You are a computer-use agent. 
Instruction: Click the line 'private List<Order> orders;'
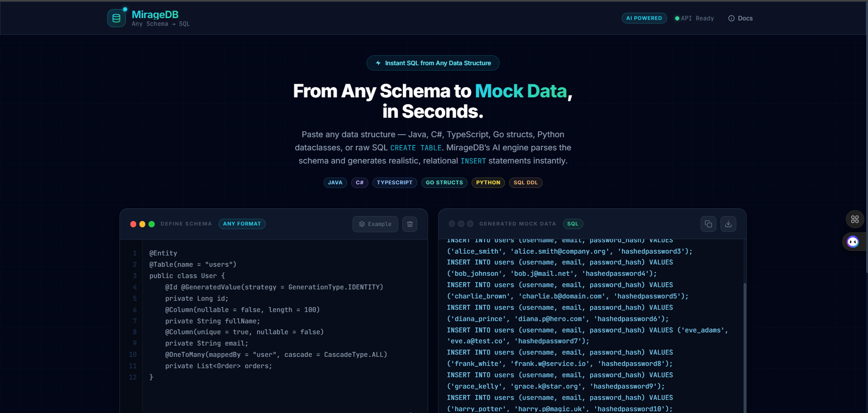tap(219, 366)
